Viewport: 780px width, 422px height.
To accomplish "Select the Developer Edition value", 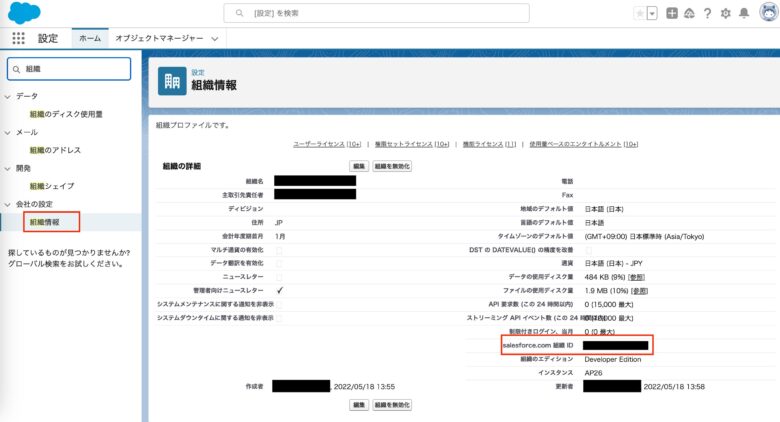I will pyautogui.click(x=613, y=359).
